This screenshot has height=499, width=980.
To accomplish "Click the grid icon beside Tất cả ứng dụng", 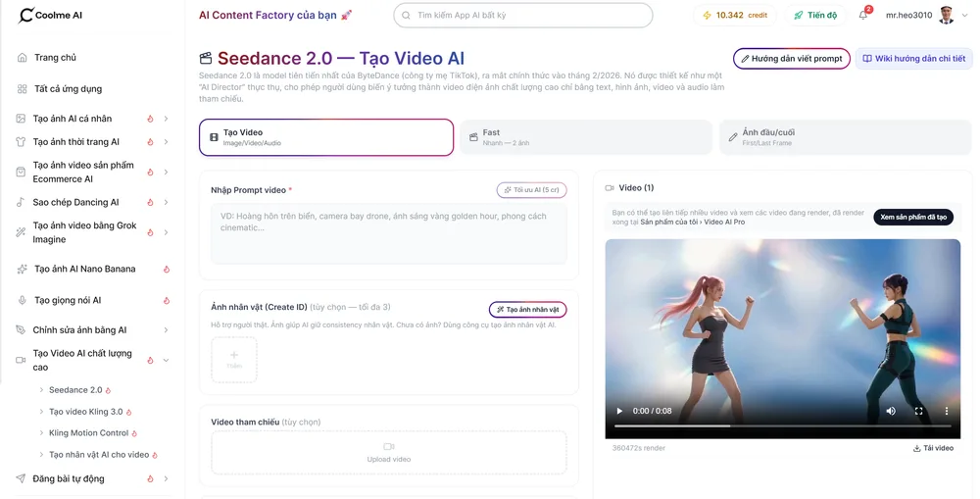I will [22, 89].
